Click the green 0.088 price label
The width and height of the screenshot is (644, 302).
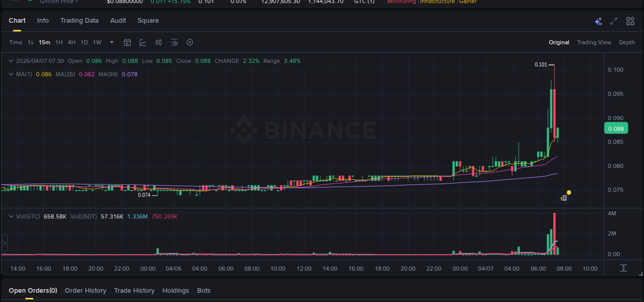[x=616, y=128]
